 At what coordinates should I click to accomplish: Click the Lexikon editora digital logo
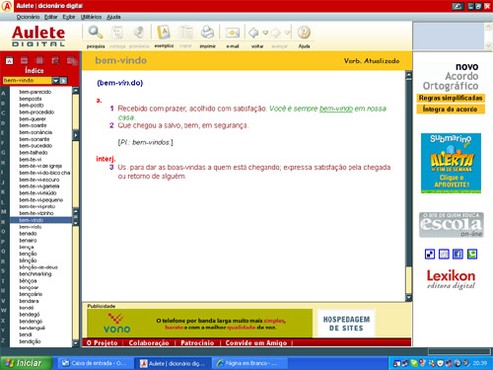(x=451, y=279)
